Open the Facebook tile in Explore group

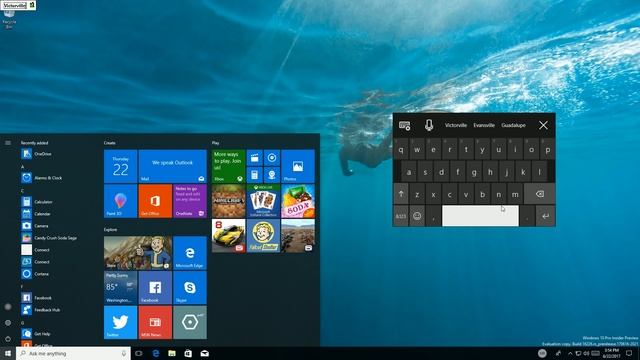click(x=155, y=287)
